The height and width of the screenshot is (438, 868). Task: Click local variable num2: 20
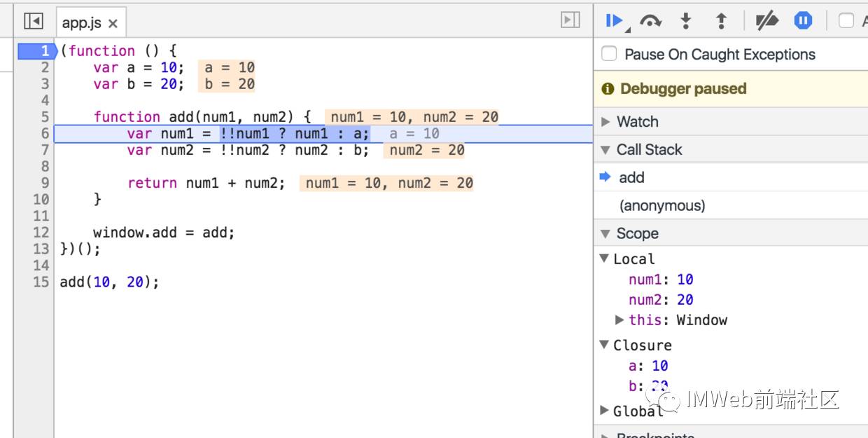click(661, 300)
